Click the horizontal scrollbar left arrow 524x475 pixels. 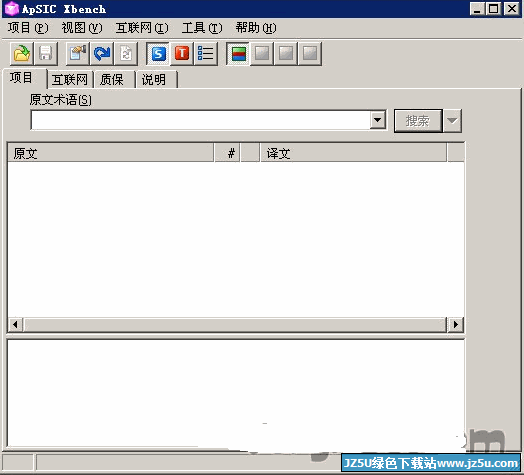pos(15,324)
